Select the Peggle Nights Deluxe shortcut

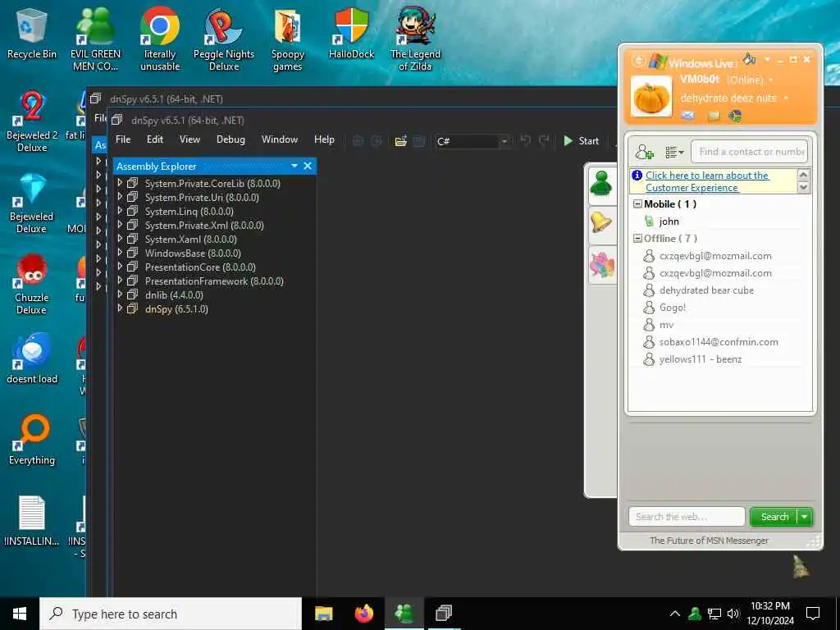coord(223,39)
